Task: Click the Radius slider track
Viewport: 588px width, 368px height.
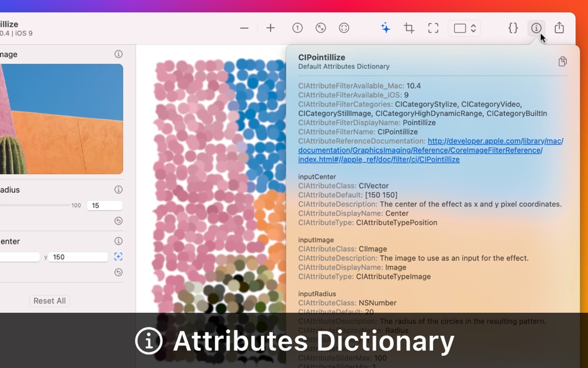Action: point(35,206)
